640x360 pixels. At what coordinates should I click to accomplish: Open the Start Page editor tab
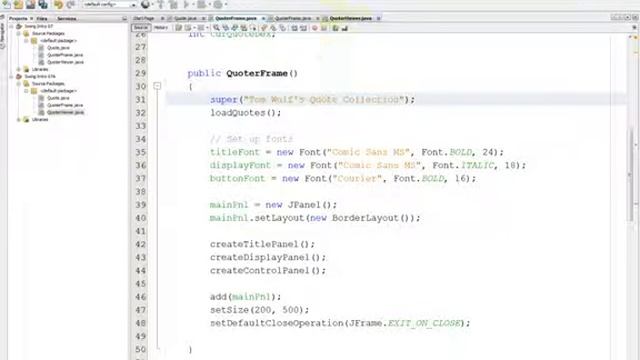[144, 18]
